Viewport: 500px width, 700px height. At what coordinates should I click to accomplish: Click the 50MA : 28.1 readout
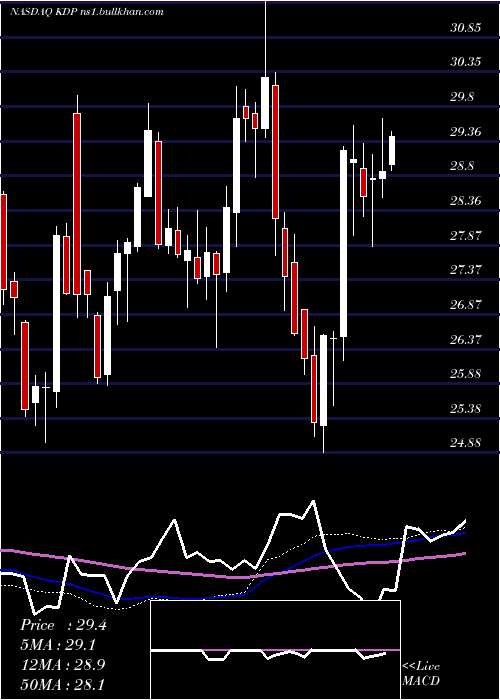point(63,684)
